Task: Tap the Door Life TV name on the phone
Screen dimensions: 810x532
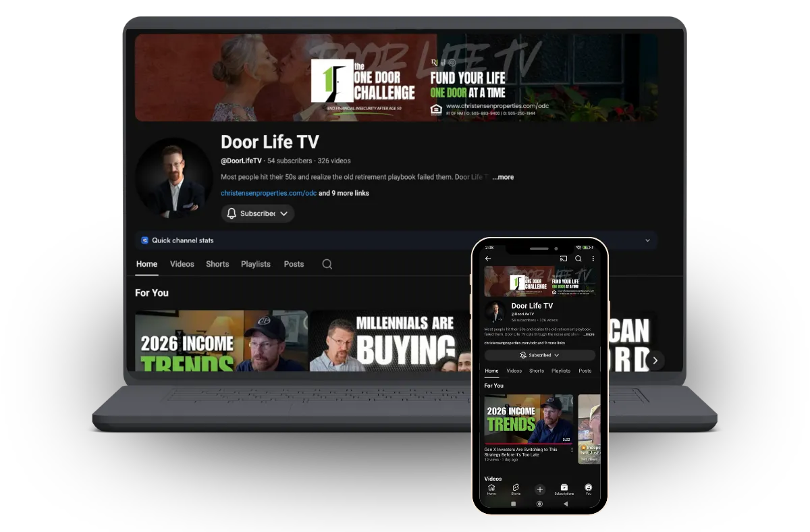Action: click(532, 306)
